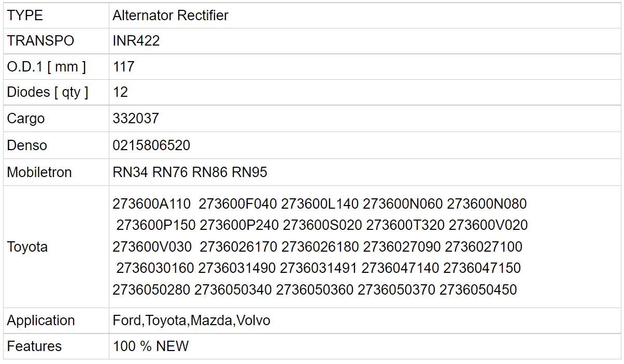Click the Ford,Toyota,Mazda,Volvo application value
The width and height of the screenshot is (624, 364).
coord(191,321)
